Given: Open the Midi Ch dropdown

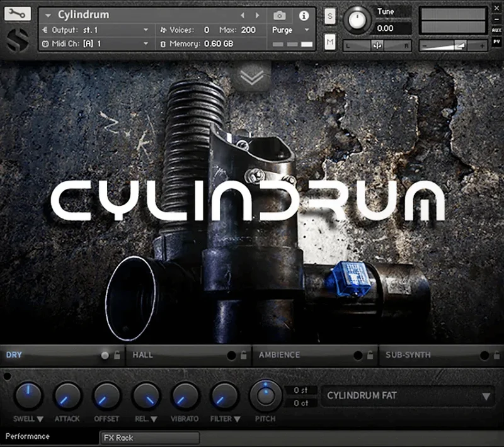Looking at the screenshot, I should pyautogui.click(x=146, y=43).
